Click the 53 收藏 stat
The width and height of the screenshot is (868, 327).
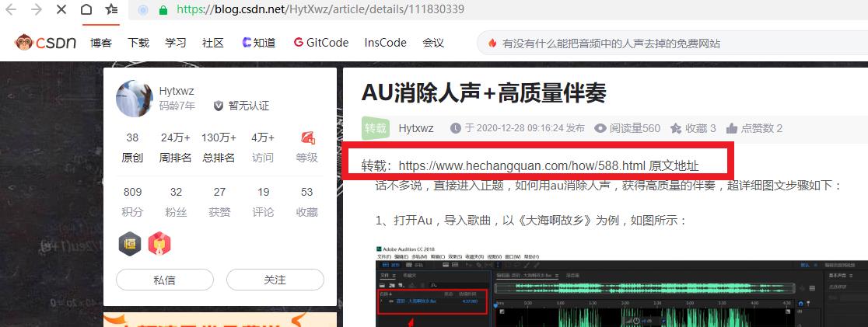click(306, 202)
